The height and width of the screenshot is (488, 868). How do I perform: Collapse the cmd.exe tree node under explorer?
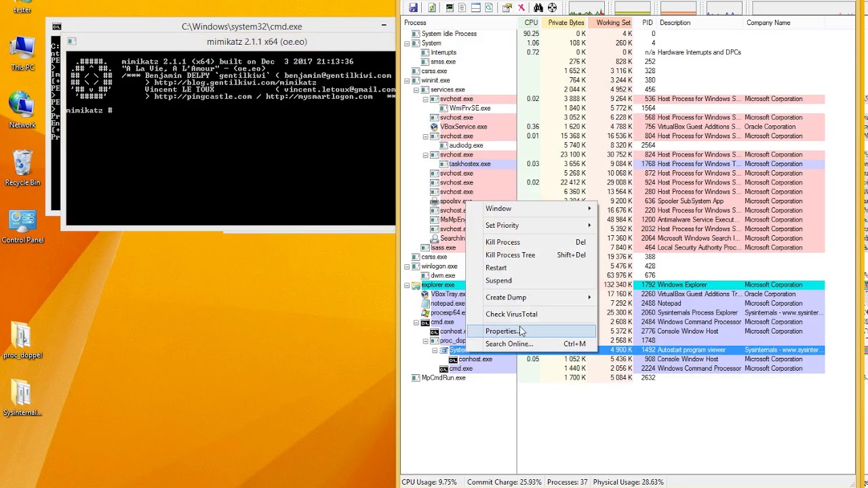pos(416,323)
